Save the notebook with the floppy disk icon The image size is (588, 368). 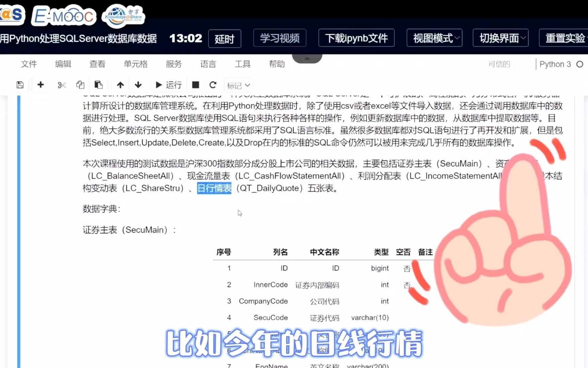tap(20, 85)
